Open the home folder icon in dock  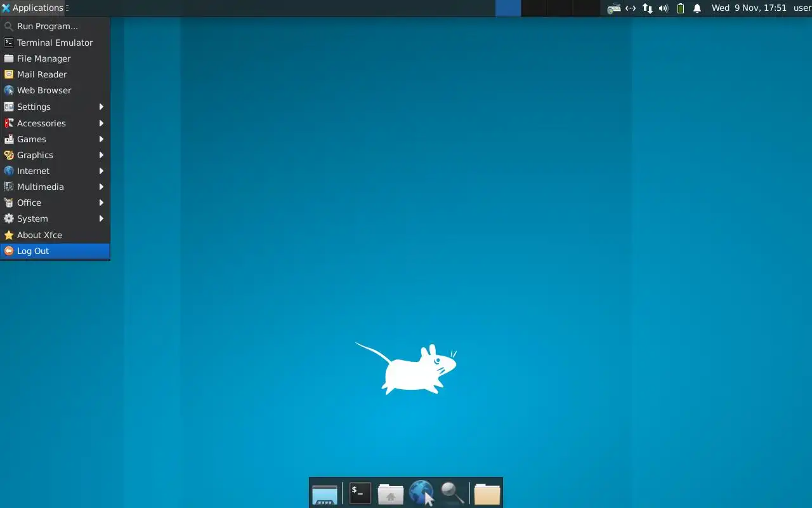click(391, 493)
